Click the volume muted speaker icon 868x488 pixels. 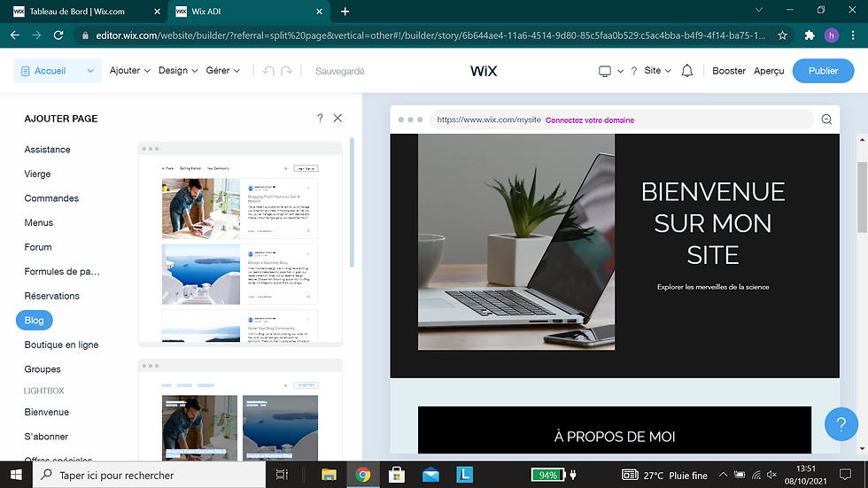(772, 475)
